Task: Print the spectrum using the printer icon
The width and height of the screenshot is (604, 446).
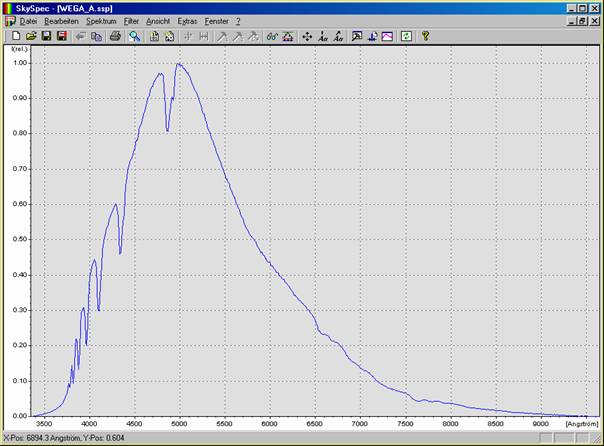Action: (x=115, y=36)
